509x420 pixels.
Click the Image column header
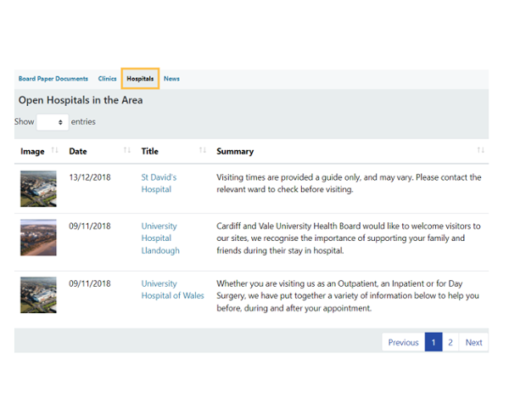32,152
